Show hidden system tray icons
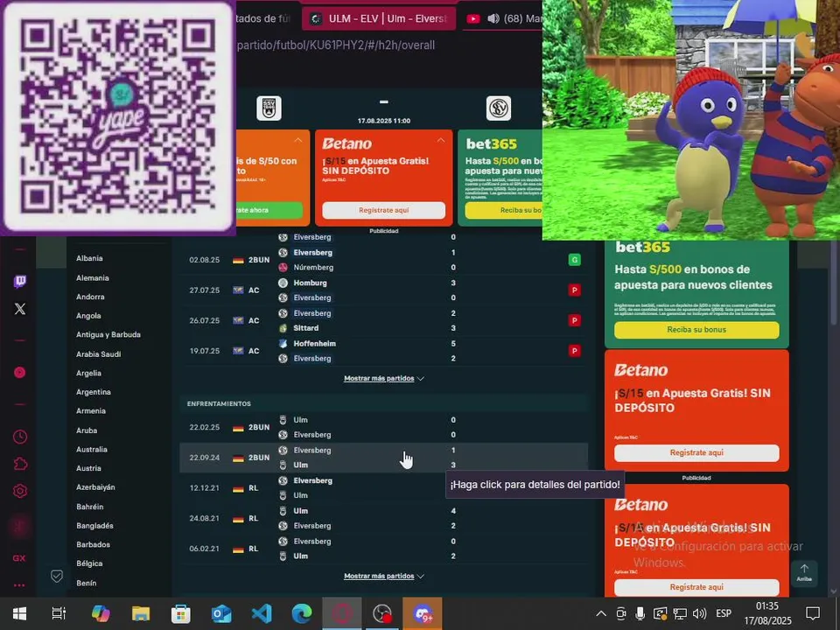840x630 pixels. coord(601,614)
